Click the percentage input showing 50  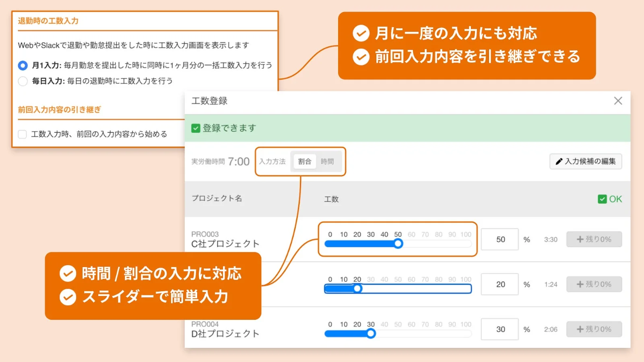tap(500, 239)
